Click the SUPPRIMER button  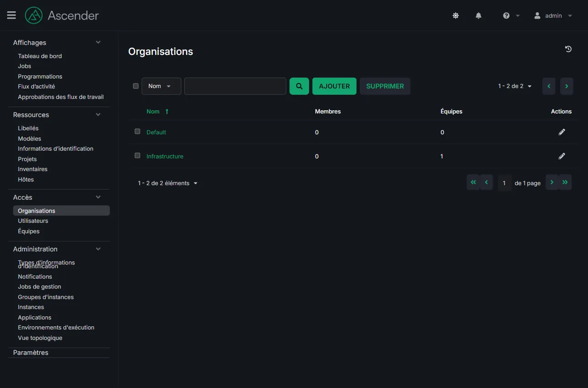coord(385,86)
